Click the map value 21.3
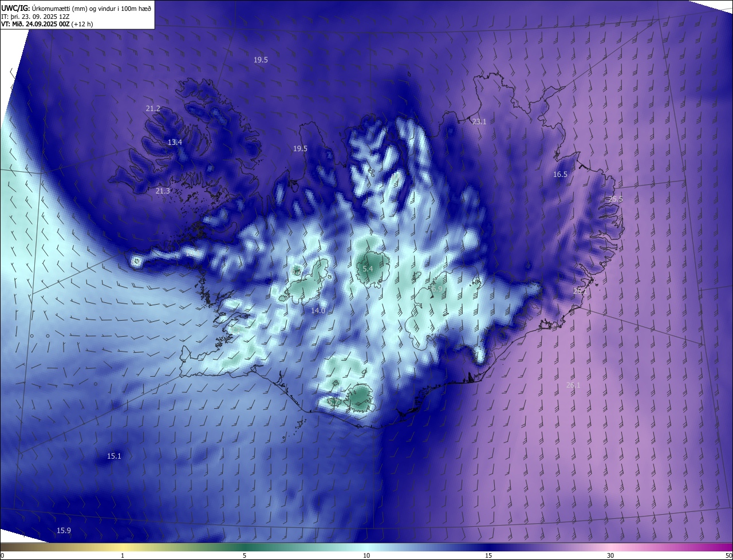This screenshot has width=733, height=560. [163, 191]
